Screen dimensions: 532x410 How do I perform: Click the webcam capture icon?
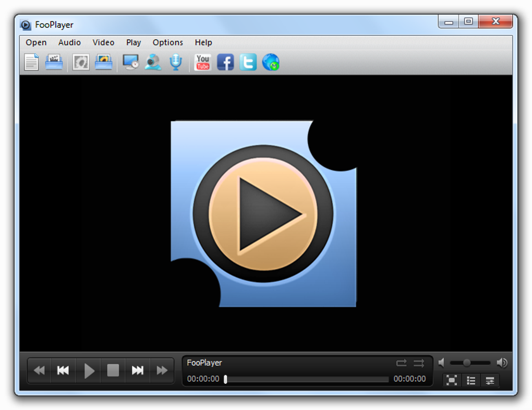click(153, 62)
